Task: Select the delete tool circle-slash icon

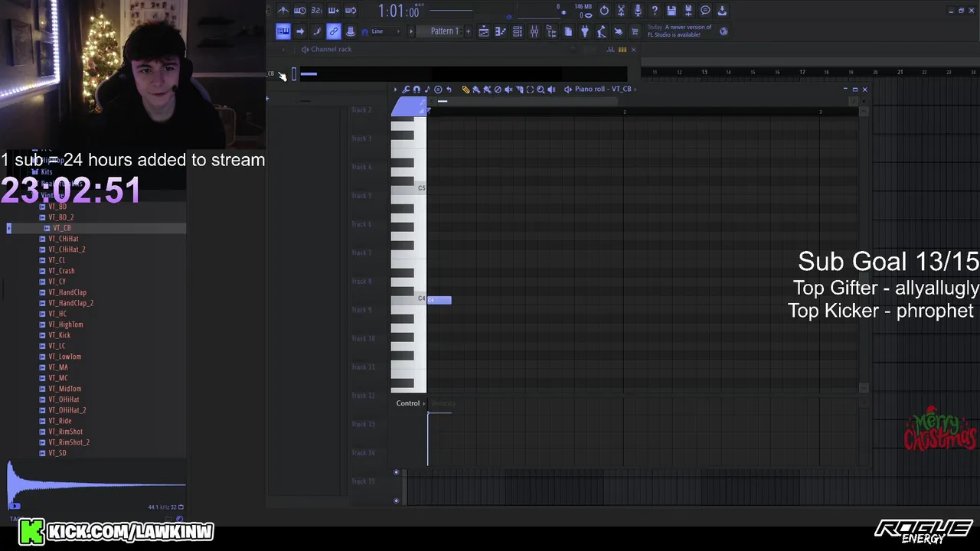Action: tap(498, 90)
